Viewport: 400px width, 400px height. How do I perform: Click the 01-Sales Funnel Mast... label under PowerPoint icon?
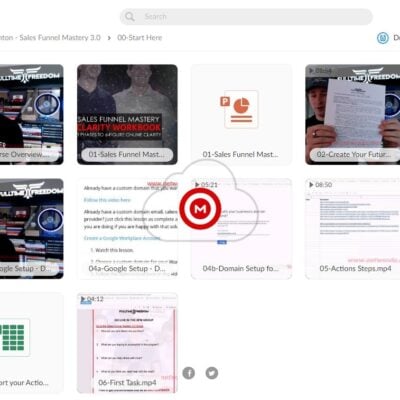coord(240,155)
